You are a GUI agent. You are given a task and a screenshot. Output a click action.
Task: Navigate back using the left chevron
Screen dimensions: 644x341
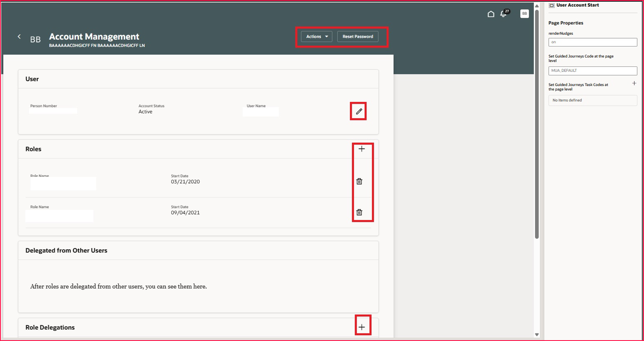[19, 36]
